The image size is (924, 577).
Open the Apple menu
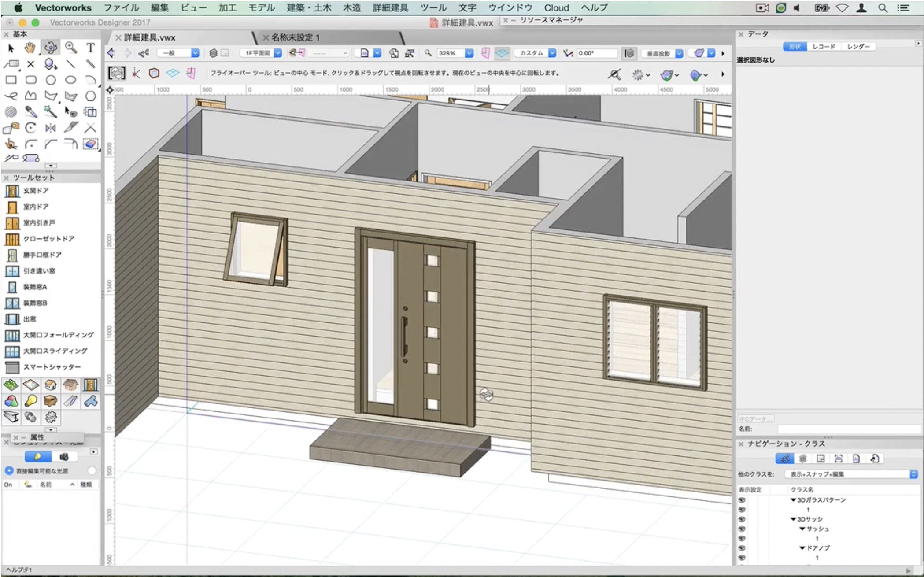coord(18,7)
